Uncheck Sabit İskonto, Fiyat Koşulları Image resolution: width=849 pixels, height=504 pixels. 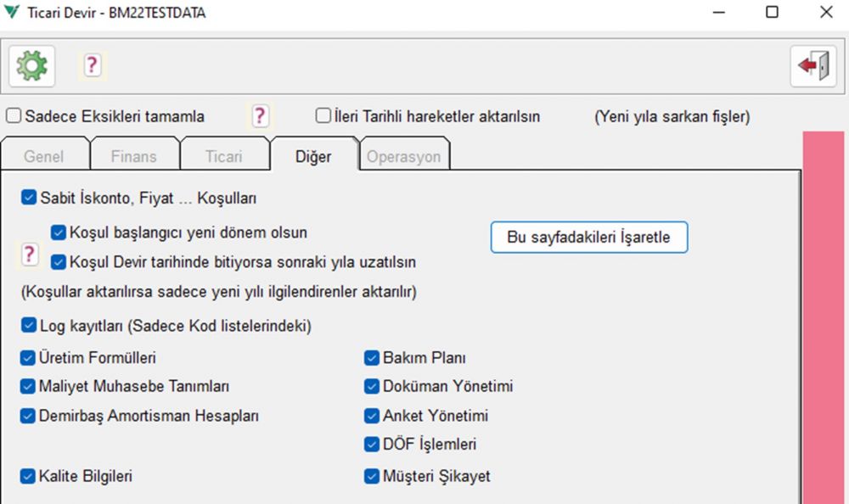(28, 198)
